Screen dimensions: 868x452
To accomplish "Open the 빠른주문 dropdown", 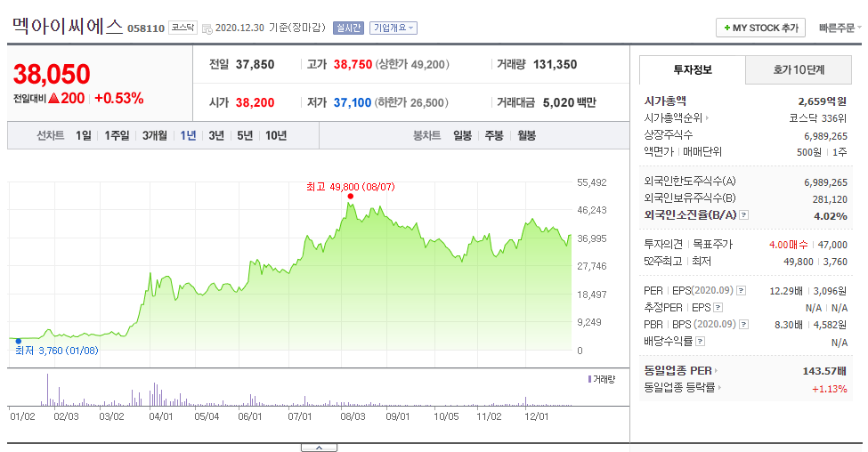I will click(x=840, y=28).
